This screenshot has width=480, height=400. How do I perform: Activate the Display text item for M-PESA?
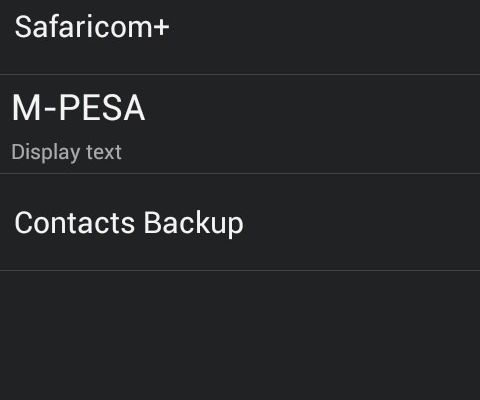(66, 153)
